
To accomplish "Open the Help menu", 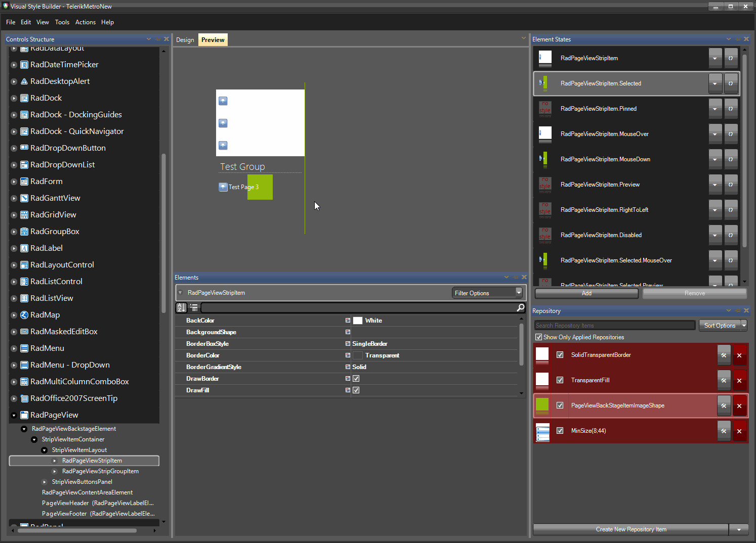I will coord(107,22).
